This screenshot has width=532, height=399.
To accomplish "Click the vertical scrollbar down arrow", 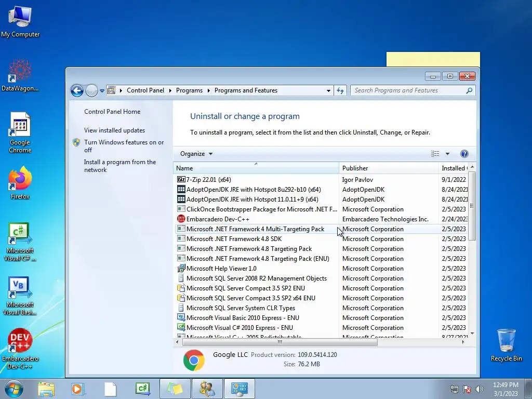I will [x=472, y=334].
